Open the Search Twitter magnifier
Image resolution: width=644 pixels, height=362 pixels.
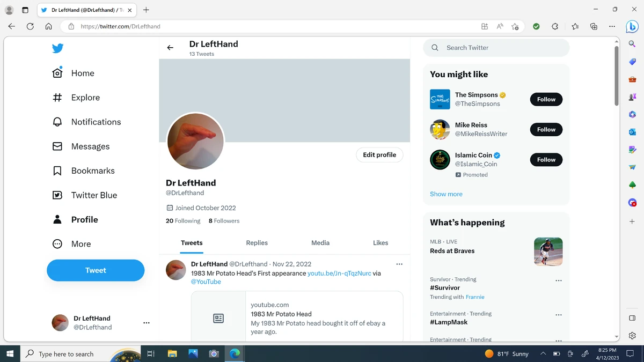pos(435,48)
